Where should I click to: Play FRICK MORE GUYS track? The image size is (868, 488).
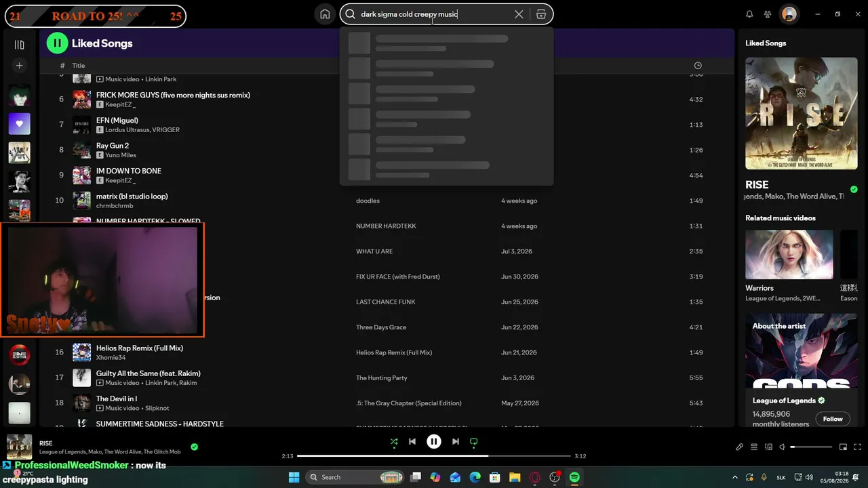coord(173,95)
